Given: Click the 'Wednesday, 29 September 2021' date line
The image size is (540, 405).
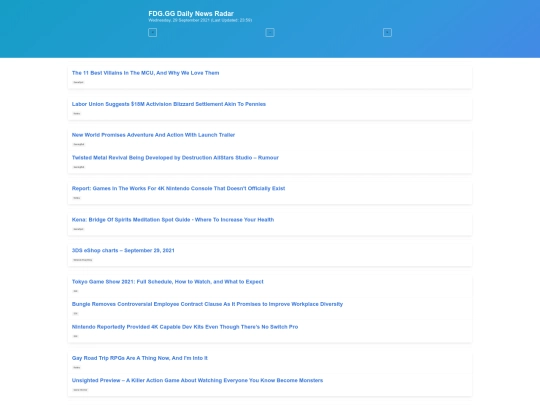Looking at the screenshot, I should [x=200, y=20].
